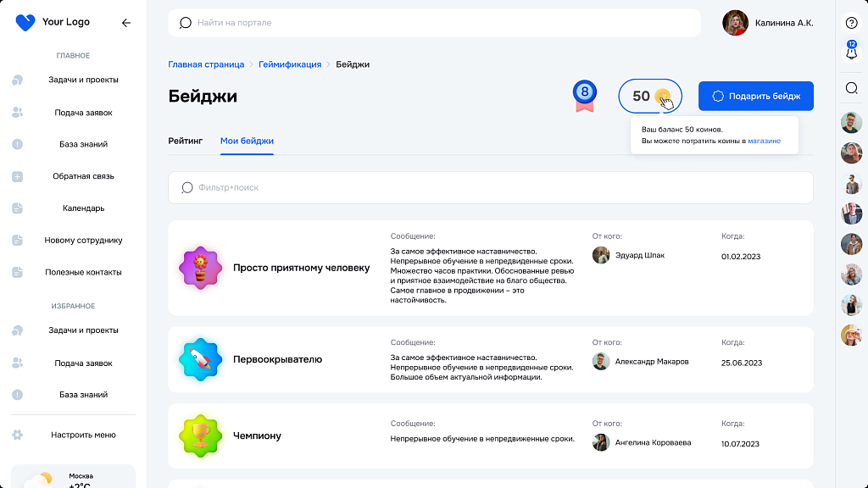Click the Подарить бейдж button

point(755,96)
